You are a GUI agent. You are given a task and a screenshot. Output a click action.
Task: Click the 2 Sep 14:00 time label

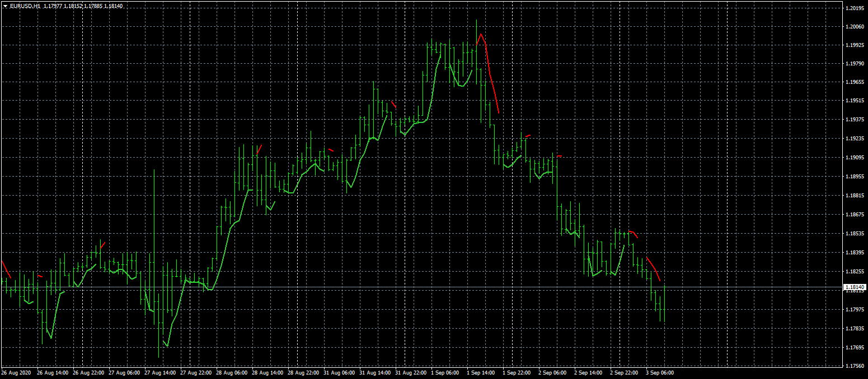(589, 373)
